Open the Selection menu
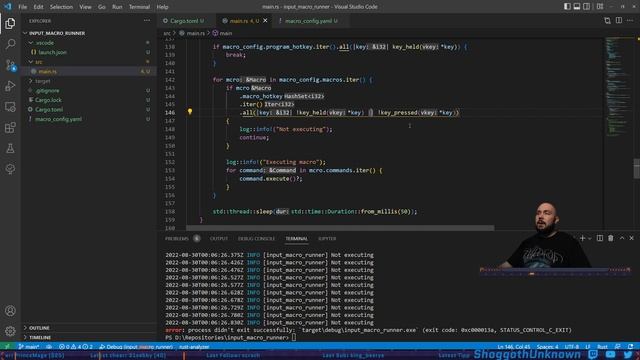Image resolution: width=640 pixels, height=360 pixels. click(61, 7)
